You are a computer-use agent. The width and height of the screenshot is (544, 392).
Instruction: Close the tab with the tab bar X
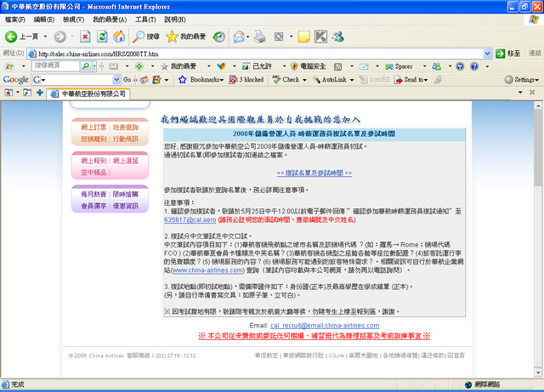click(532, 93)
